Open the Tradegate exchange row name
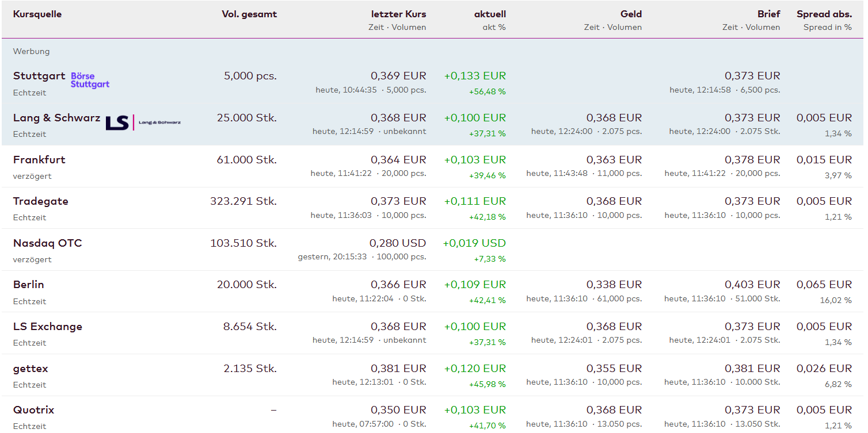868x433 pixels. (x=41, y=201)
